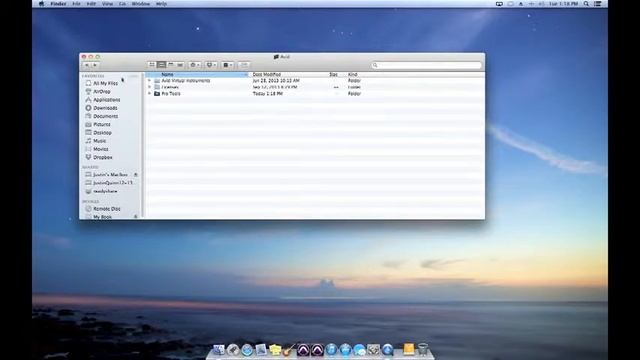Click the display mirroring menu bar icon

499,4
